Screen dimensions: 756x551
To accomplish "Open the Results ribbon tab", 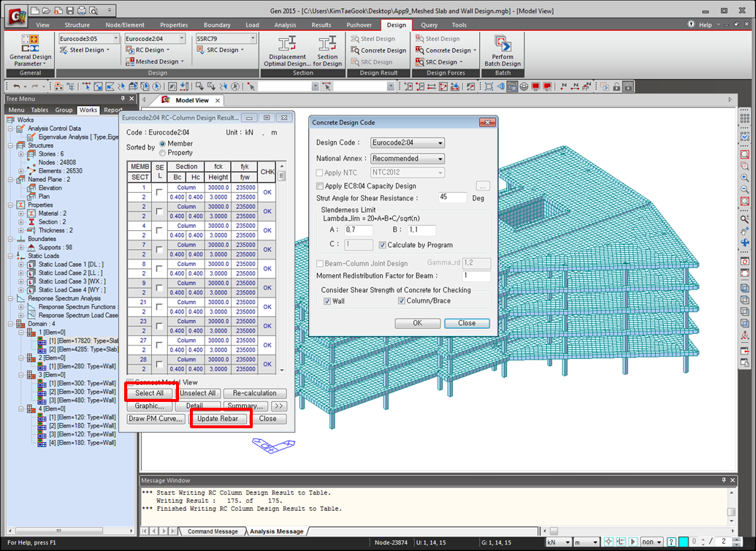I will click(x=321, y=25).
